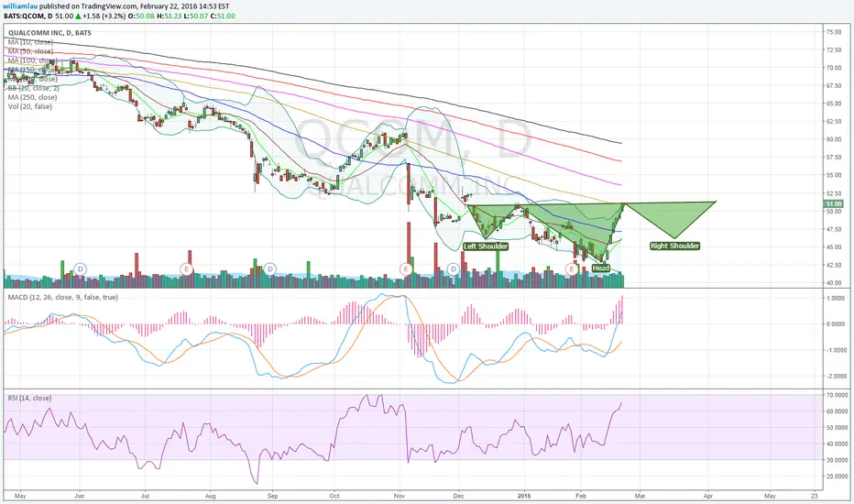Click the 62.50 price axis value
This screenshot has height=504, width=854.
(834, 122)
